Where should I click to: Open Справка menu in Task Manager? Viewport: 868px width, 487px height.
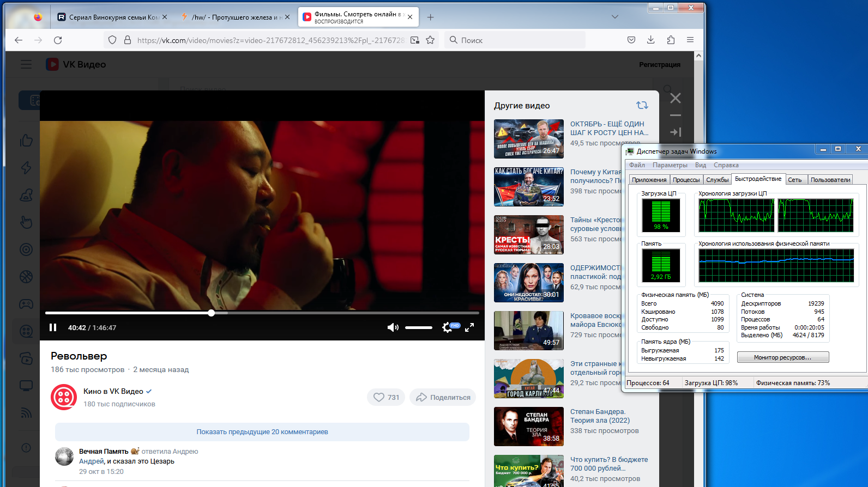click(726, 165)
